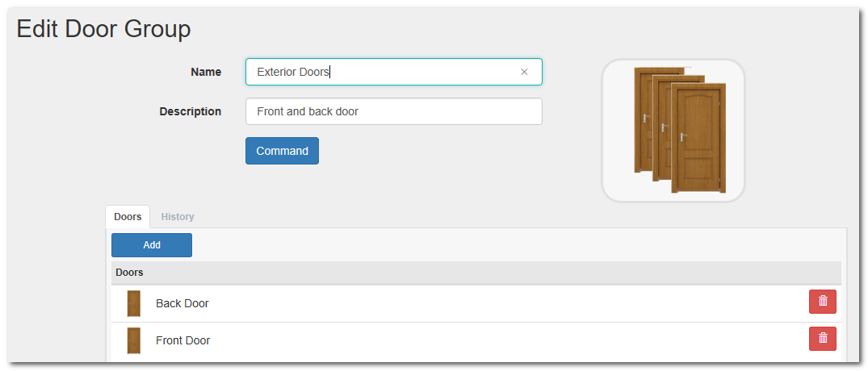Select the Doors tab

click(x=128, y=217)
